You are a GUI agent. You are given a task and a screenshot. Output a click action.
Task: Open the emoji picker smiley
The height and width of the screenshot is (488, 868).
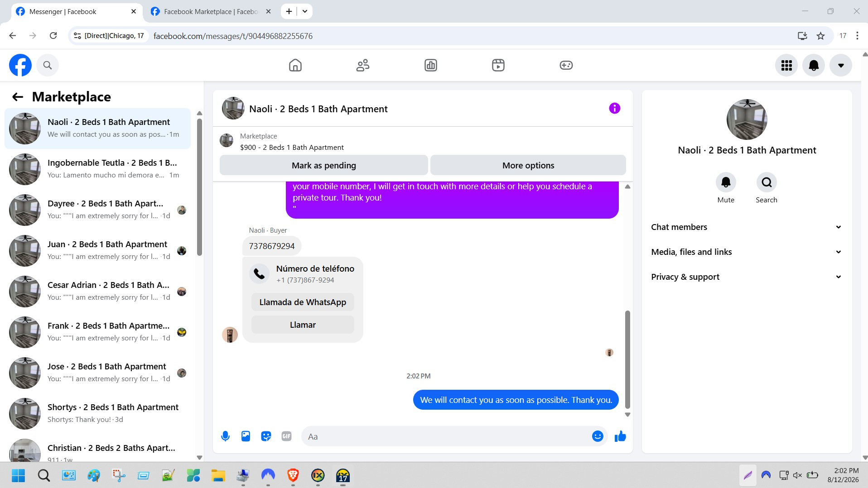(598, 436)
